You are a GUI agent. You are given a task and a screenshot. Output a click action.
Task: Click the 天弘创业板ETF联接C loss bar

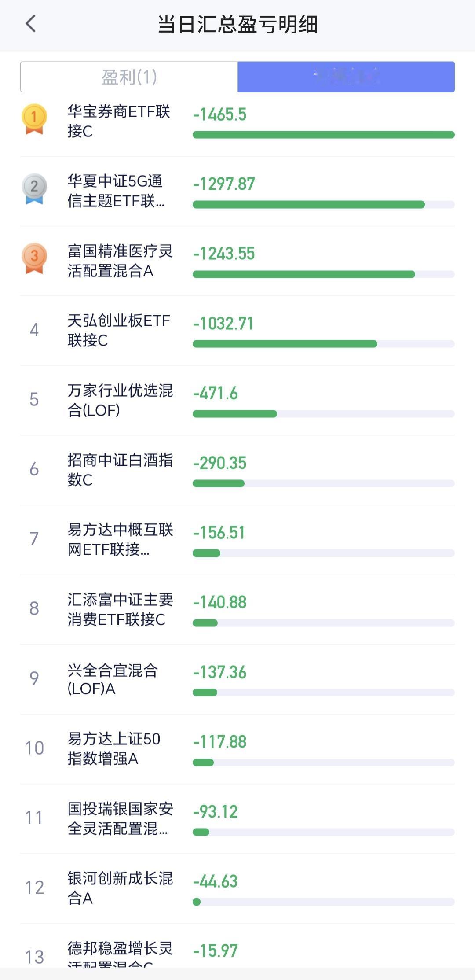(x=285, y=344)
